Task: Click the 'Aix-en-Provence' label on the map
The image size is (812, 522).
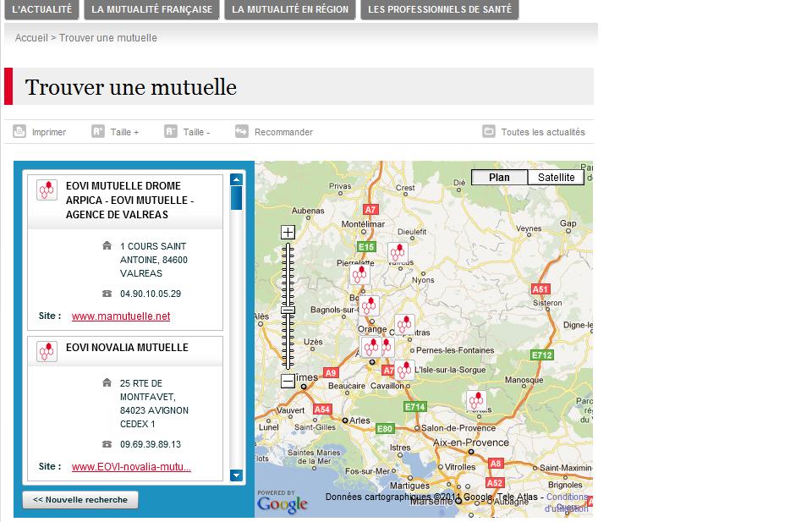Action: coord(471,442)
